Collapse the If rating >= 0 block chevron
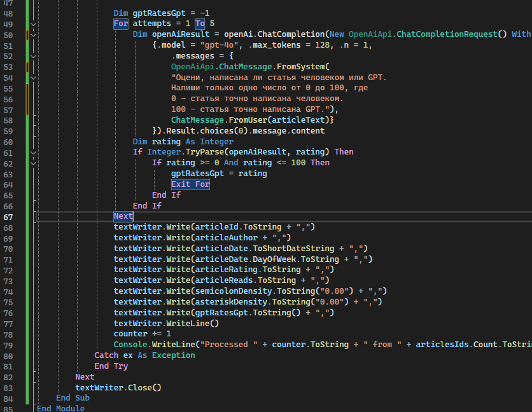Viewport: 532px width, 412px height. click(x=33, y=164)
